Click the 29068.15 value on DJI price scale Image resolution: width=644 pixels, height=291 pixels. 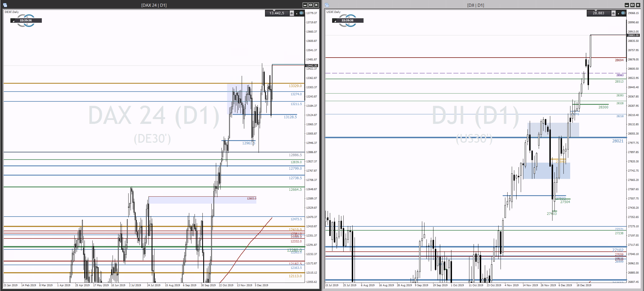633,13
